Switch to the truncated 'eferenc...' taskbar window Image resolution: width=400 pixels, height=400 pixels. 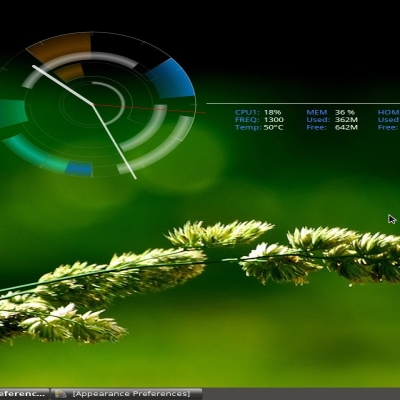[24, 394]
